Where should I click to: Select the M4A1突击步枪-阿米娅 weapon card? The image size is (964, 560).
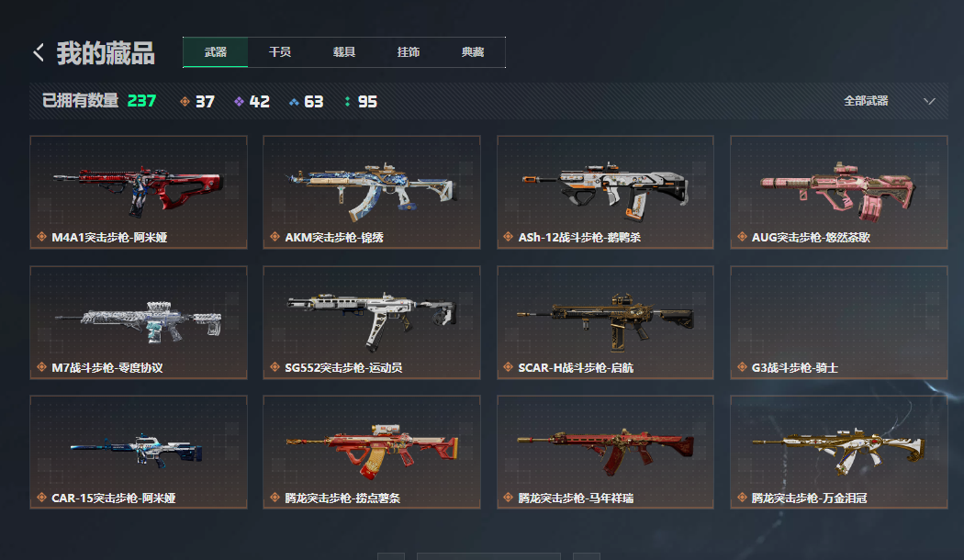point(139,193)
